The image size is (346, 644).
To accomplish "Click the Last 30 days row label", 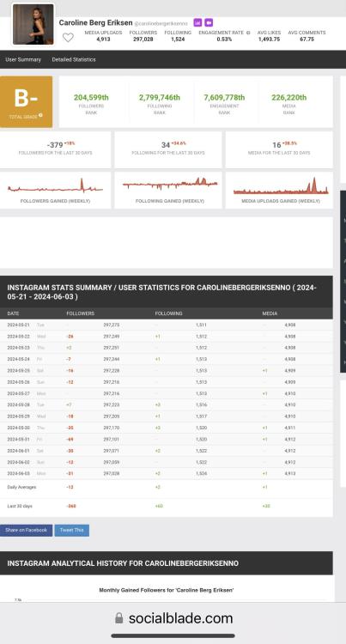I will [20, 507].
